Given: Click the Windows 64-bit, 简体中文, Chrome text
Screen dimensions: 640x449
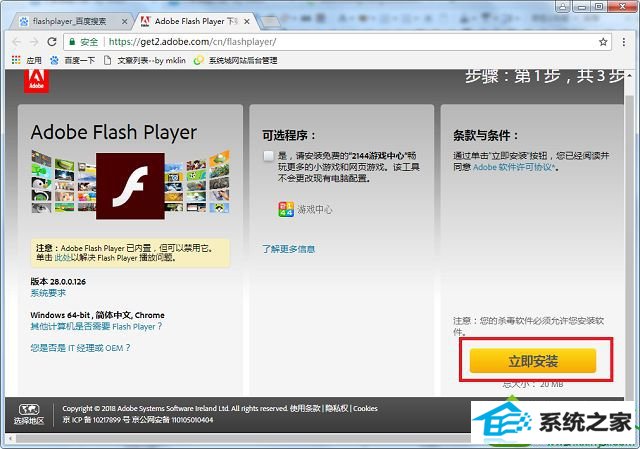Looking at the screenshot, I should point(97,315).
